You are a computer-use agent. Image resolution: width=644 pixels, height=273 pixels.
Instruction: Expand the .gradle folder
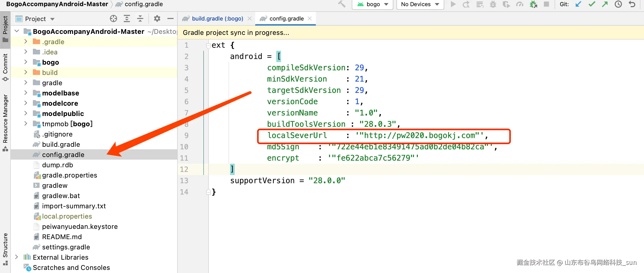click(25, 42)
